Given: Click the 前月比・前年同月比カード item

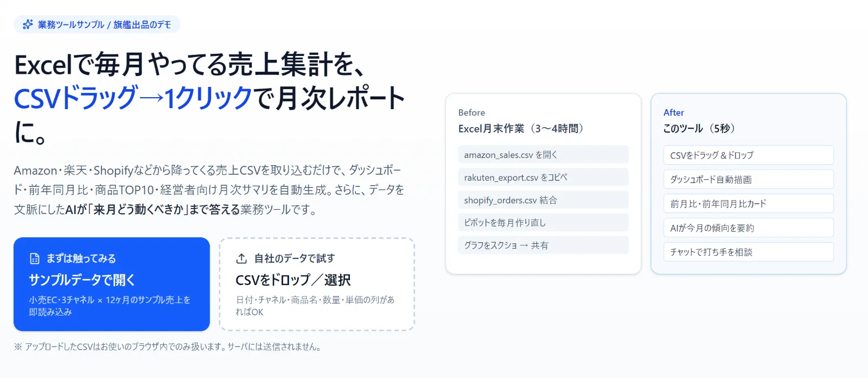Looking at the screenshot, I should click(x=749, y=204).
